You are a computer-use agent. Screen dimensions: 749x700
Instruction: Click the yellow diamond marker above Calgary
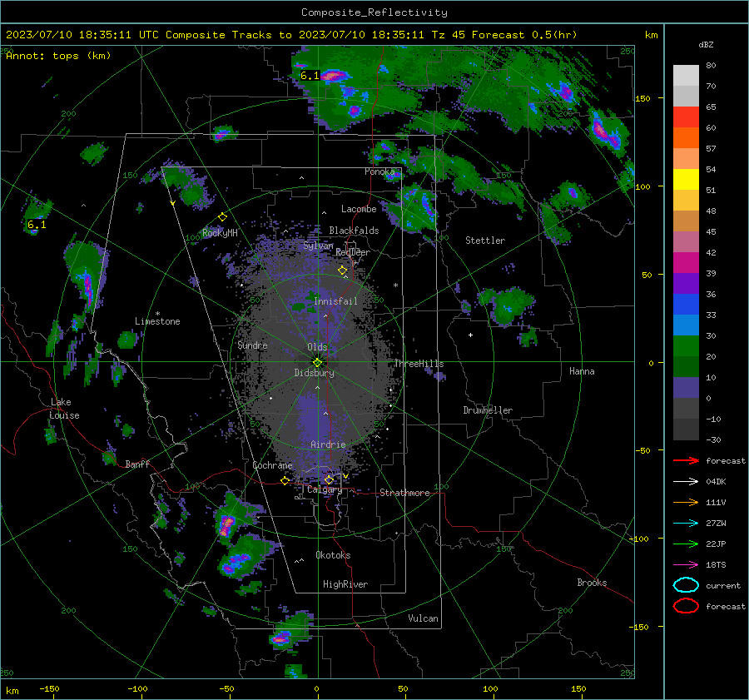pyautogui.click(x=329, y=480)
